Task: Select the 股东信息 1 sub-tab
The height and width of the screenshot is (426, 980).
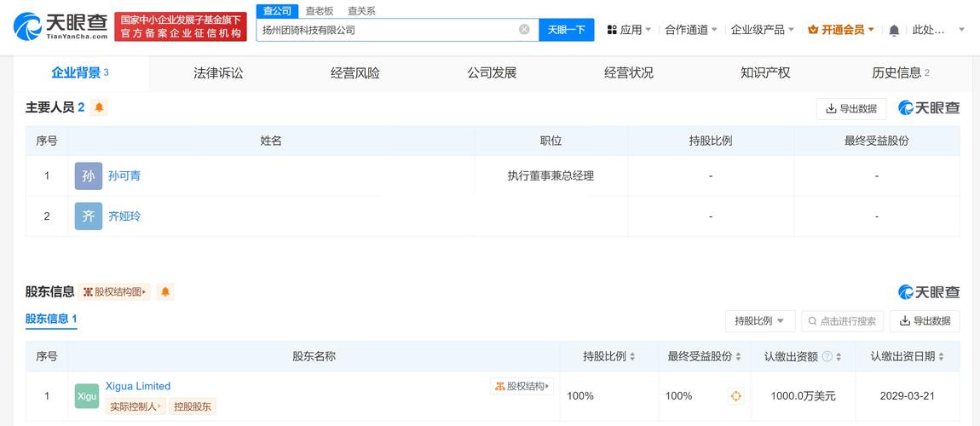Action: click(x=51, y=319)
